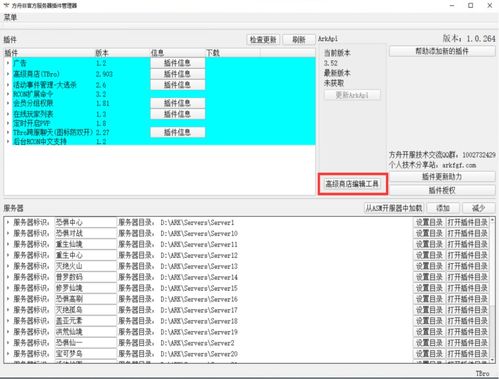Click 打开插件目录 for Server16
Screen dimensions: 499x379
467,299
